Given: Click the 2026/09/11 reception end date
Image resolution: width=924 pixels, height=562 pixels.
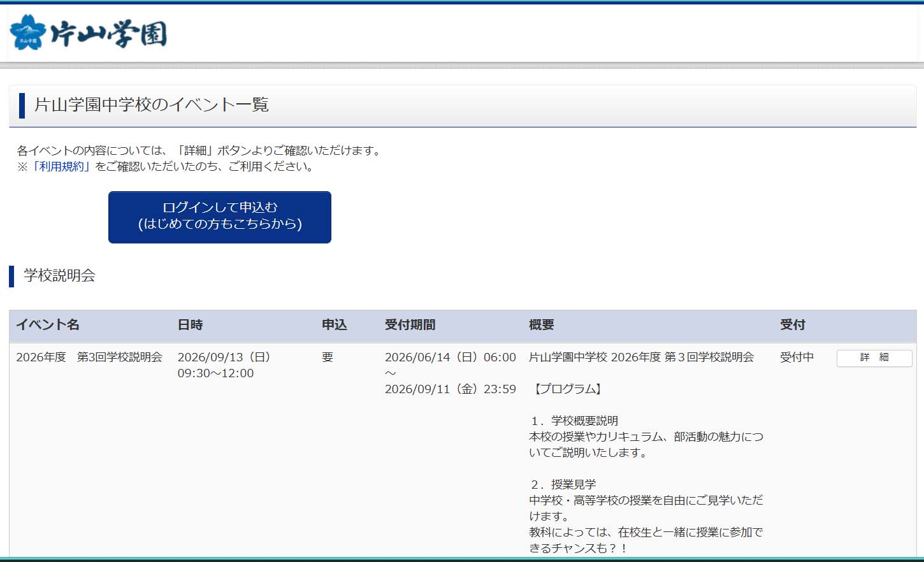Looking at the screenshot, I should tap(450, 389).
